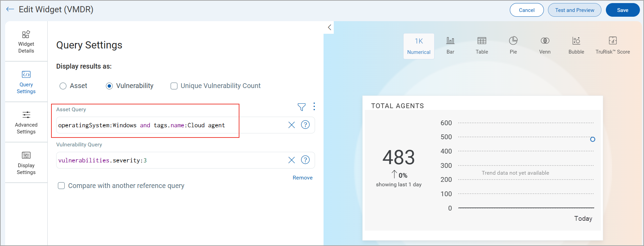Open Advanced Settings section

[x=26, y=122]
